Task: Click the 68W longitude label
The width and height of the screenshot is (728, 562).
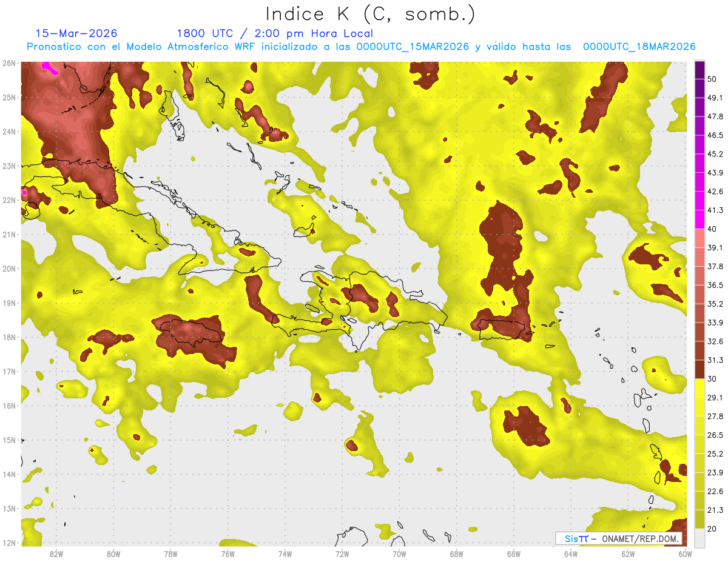Action: 456,554
